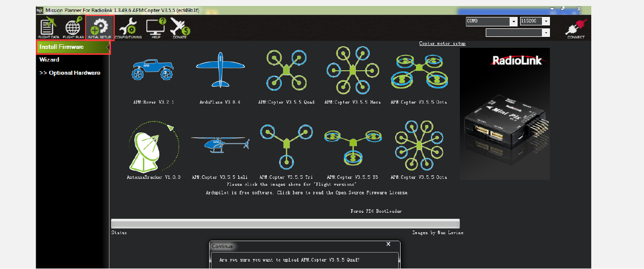Click the RadioLink Mini Pix product image
This screenshot has width=644, height=269.
(x=505, y=114)
